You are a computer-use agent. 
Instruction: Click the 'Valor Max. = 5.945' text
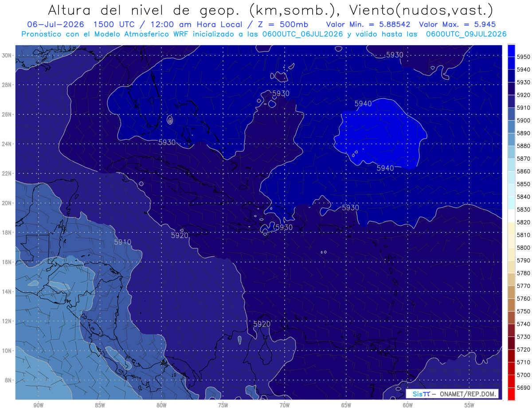(x=458, y=24)
